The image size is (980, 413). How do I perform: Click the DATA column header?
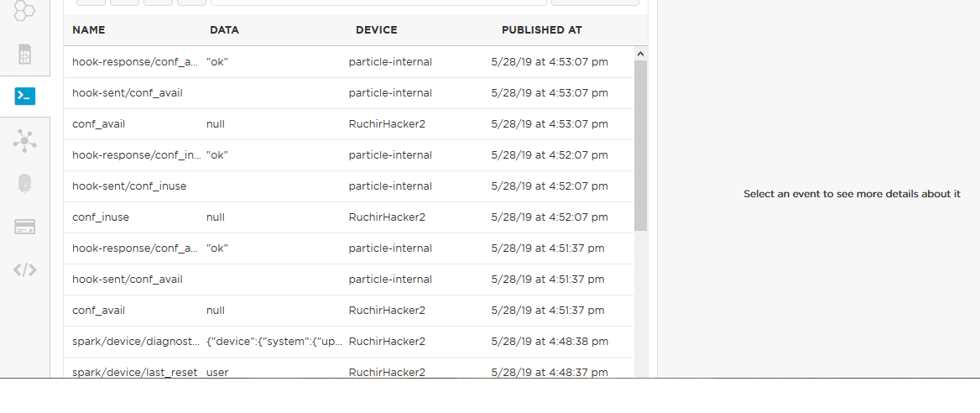(x=224, y=30)
